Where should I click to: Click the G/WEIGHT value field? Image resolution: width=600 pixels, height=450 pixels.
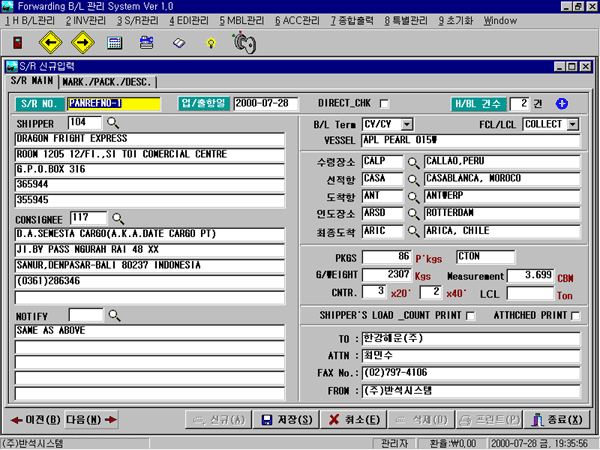(x=386, y=275)
